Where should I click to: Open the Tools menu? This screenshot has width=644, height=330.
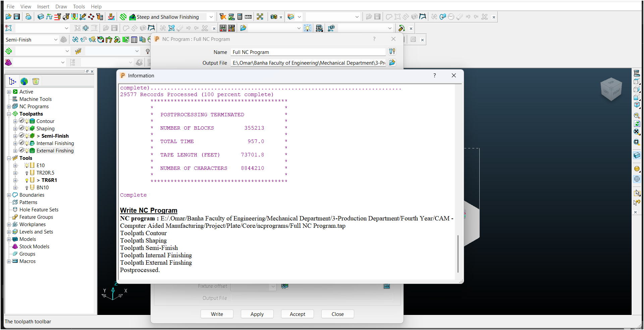pos(79,6)
